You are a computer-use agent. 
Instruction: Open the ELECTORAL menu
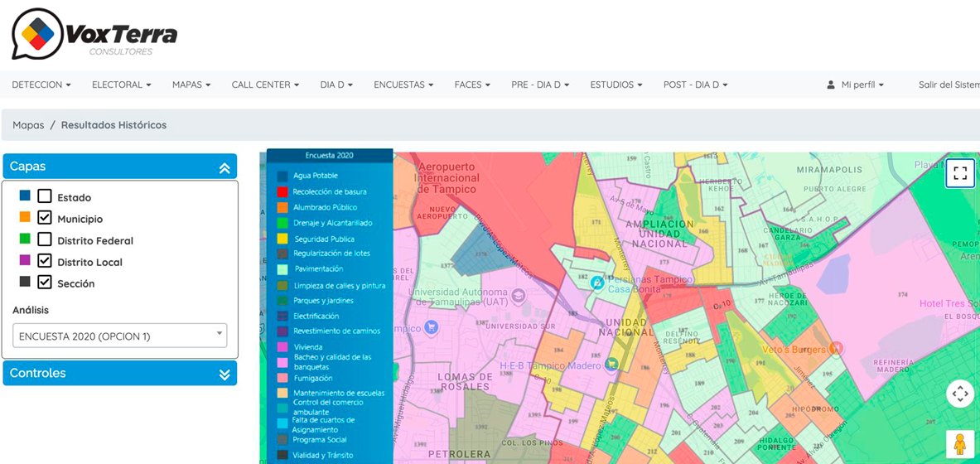coord(121,85)
